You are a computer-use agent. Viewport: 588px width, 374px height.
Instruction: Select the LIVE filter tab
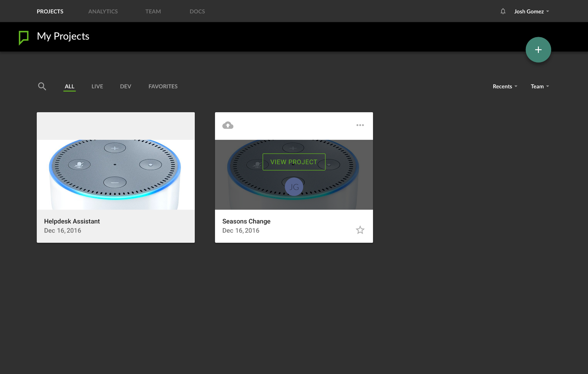97,86
